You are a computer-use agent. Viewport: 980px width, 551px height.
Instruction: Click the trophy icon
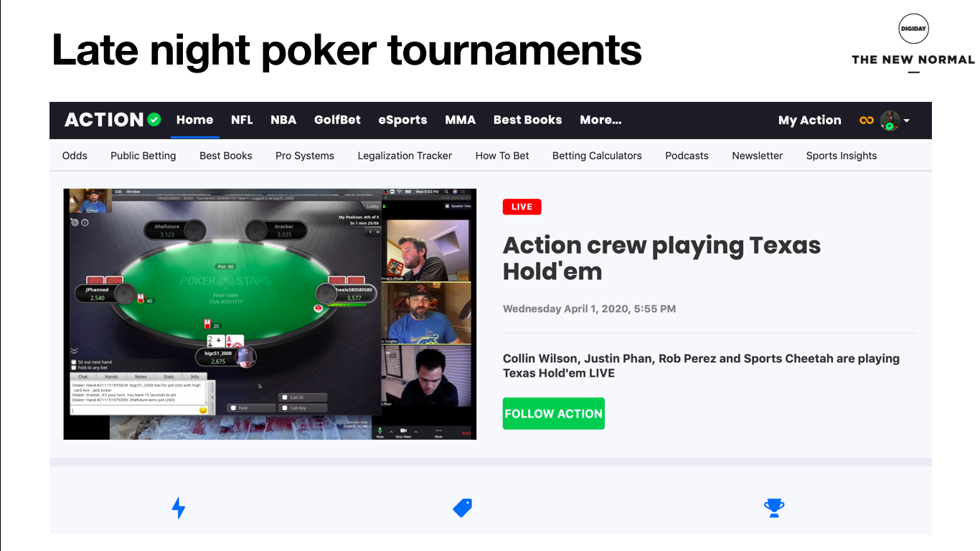(774, 508)
